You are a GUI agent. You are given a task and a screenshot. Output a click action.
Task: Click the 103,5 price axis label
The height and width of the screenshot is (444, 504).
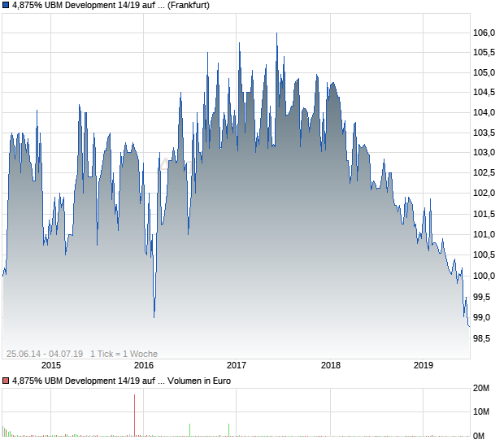coord(484,133)
